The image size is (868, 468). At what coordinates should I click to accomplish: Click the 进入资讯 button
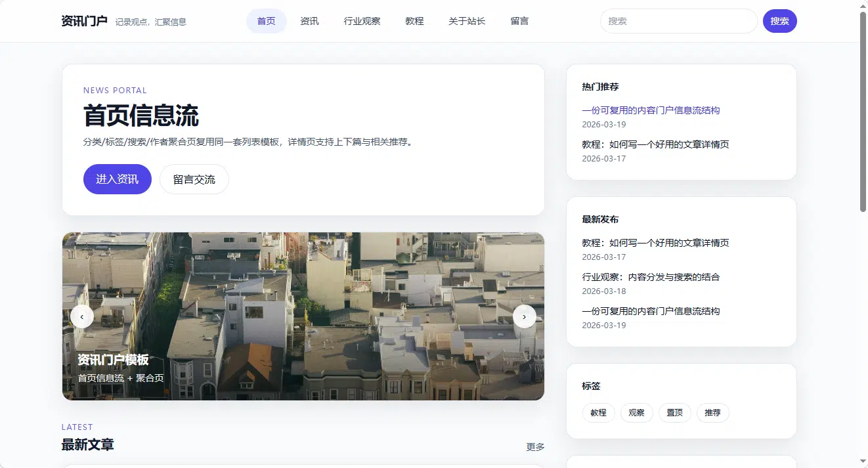(118, 179)
